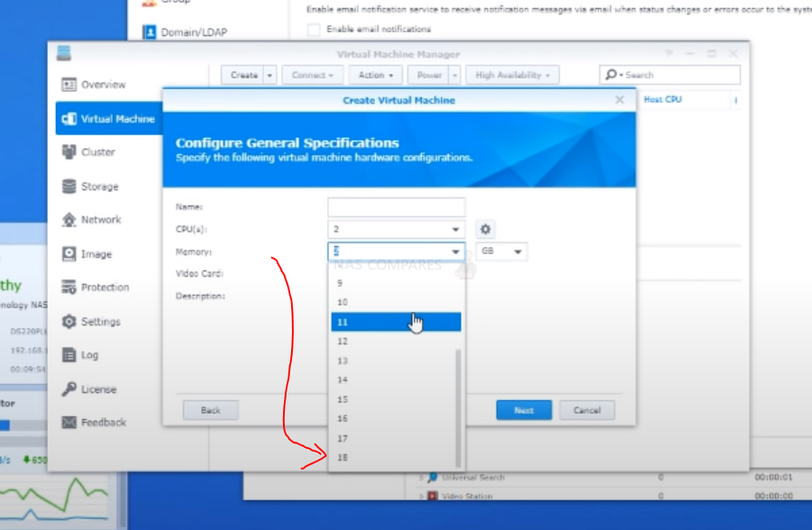
Task: Enable email notifications checkbox
Action: coord(314,29)
